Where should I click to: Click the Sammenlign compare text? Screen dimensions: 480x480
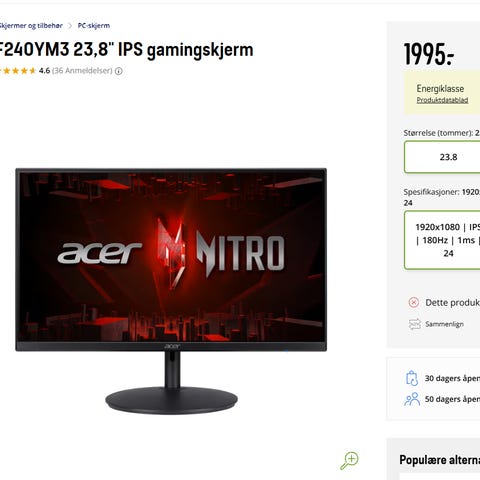(x=444, y=324)
